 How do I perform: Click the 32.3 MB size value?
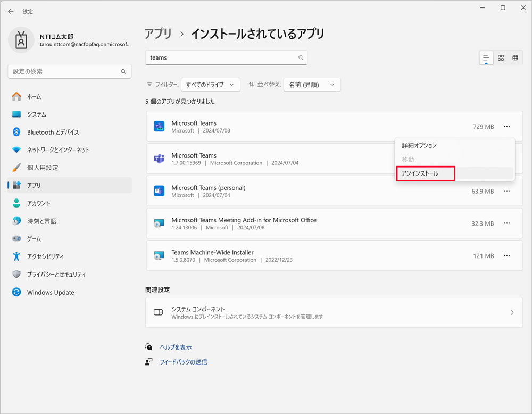pyautogui.click(x=483, y=223)
